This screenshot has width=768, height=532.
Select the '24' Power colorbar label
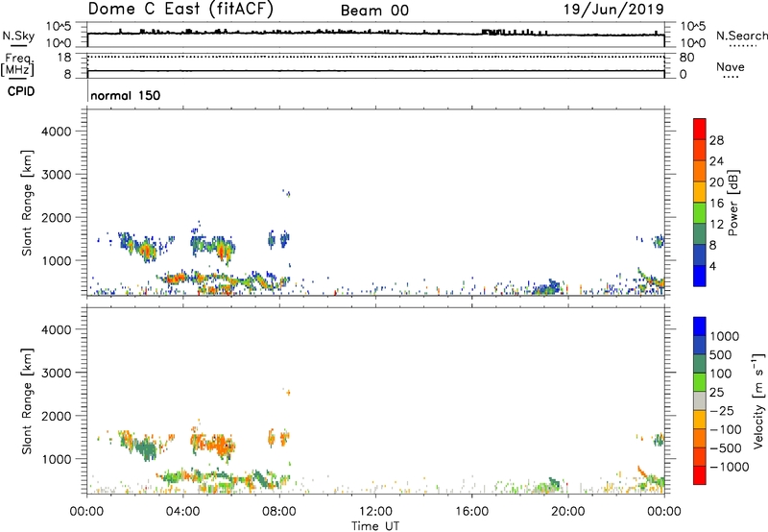[x=716, y=161]
